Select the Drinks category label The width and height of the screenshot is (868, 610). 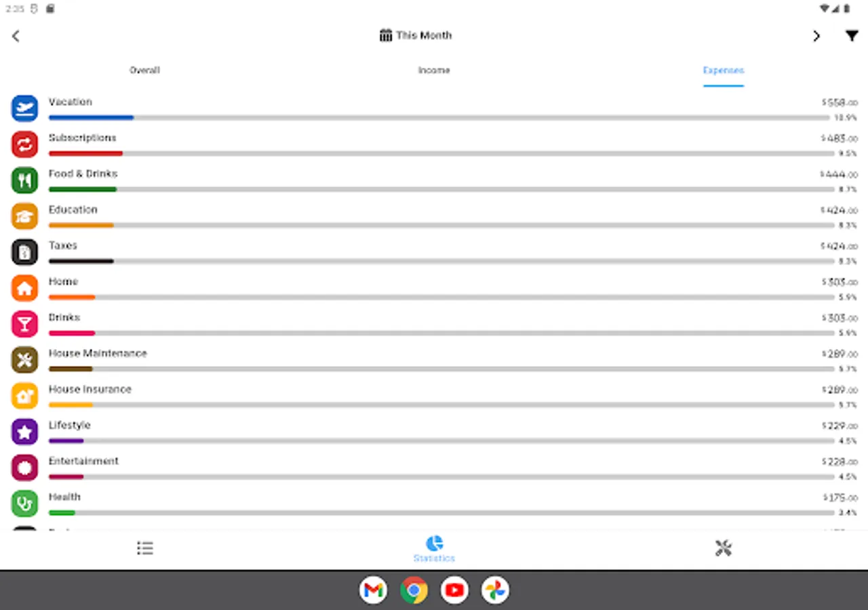coord(64,317)
